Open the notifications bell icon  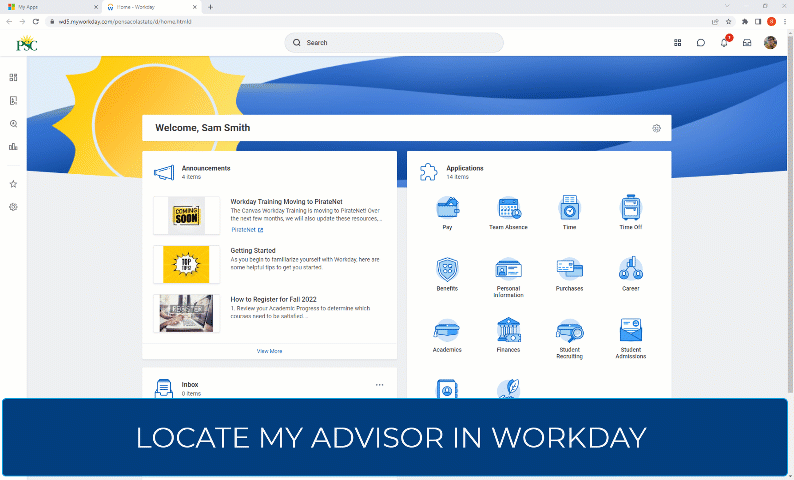point(725,42)
